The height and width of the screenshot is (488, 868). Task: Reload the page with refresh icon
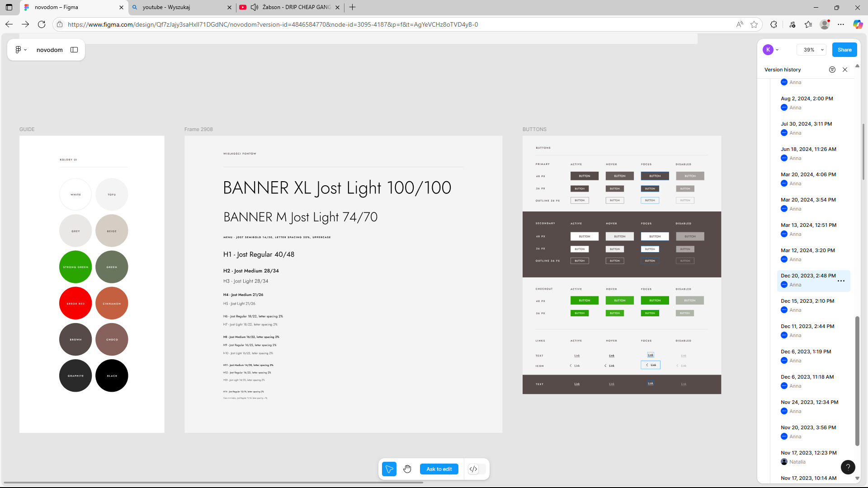42,24
